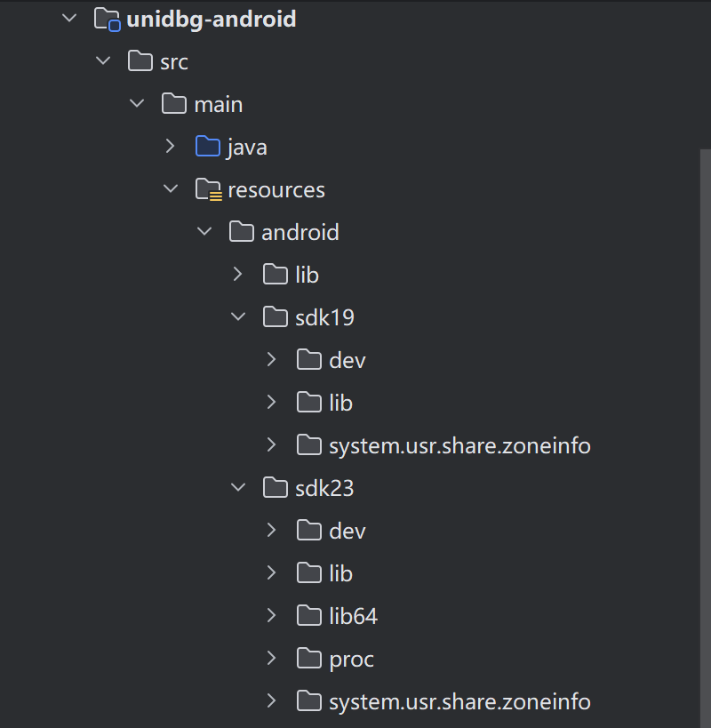The image size is (711, 728).
Task: Select the main folder name
Action: 219,104
